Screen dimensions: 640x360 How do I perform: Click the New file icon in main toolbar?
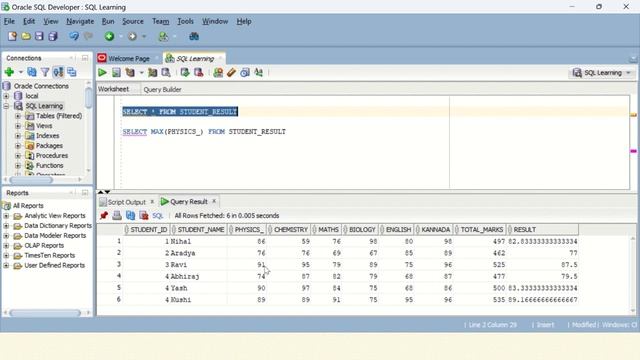(x=12, y=36)
